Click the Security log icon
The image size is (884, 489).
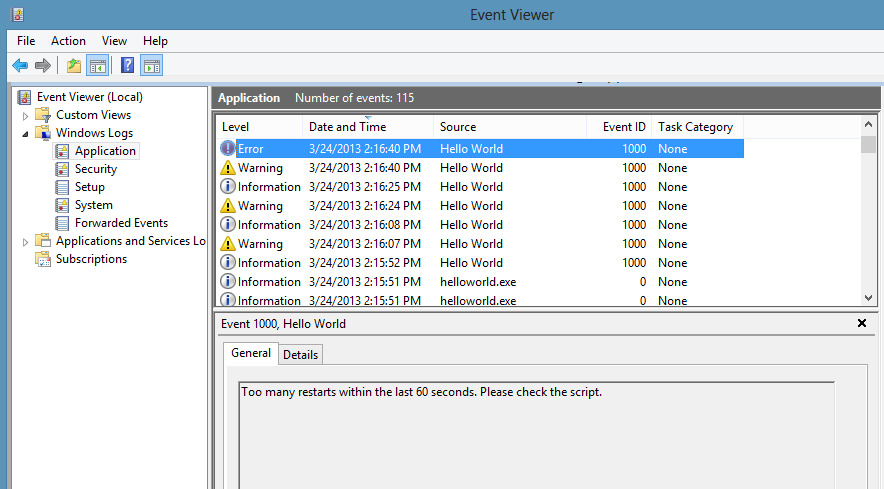(62, 169)
